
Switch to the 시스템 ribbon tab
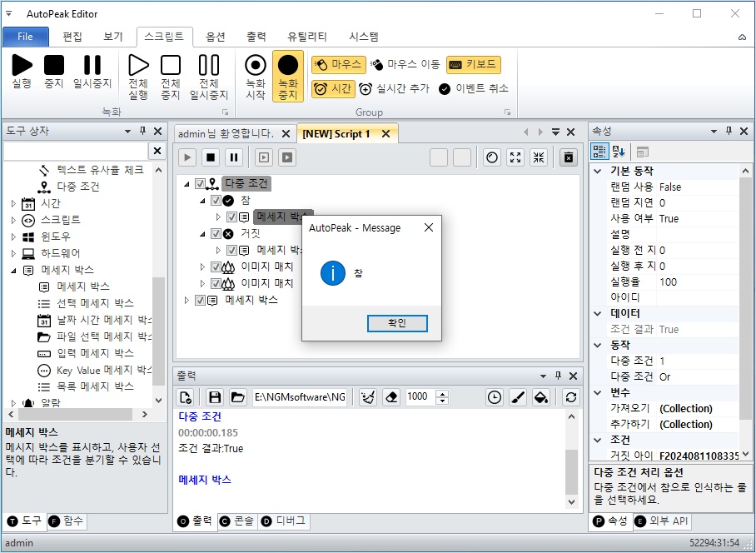click(x=364, y=37)
